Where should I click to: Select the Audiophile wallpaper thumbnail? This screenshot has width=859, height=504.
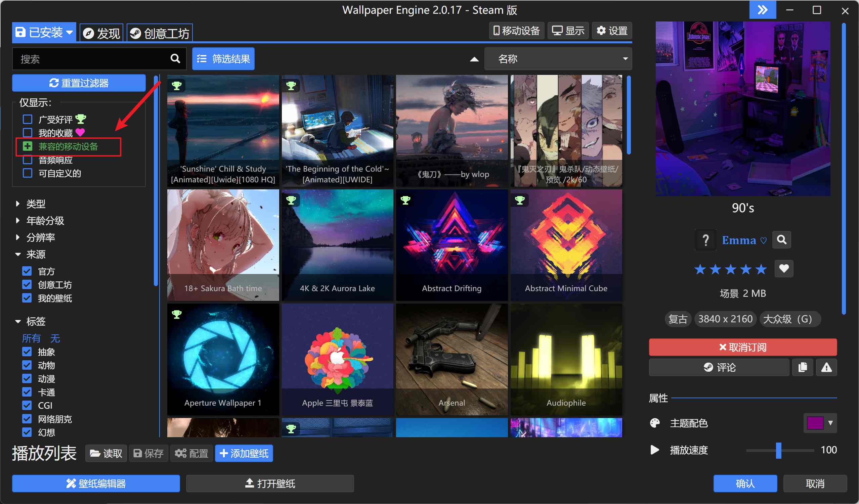pyautogui.click(x=566, y=359)
